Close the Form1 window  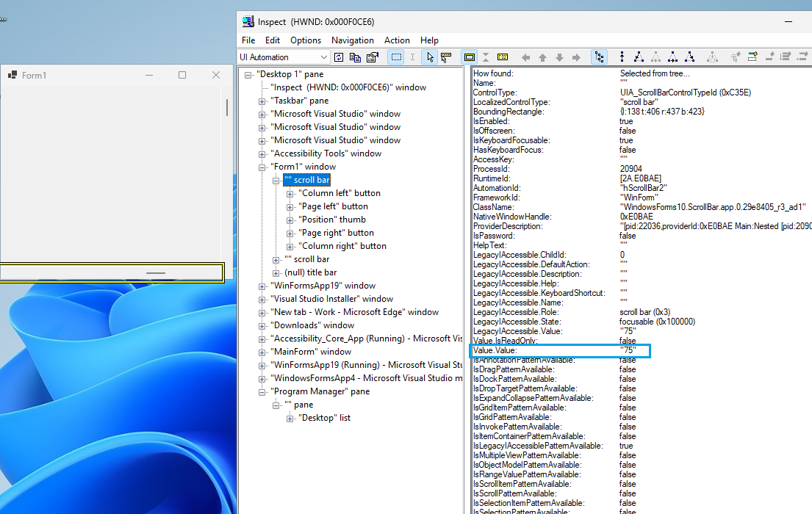click(216, 75)
